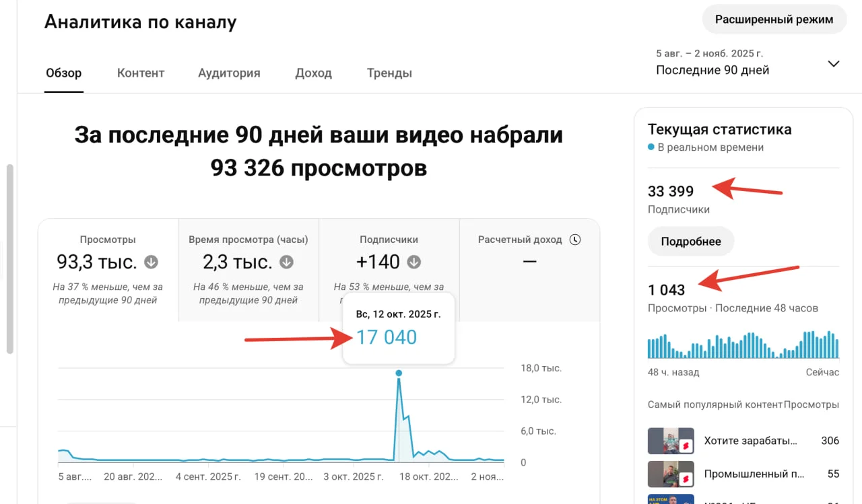Open the Аудитория tab

(229, 73)
